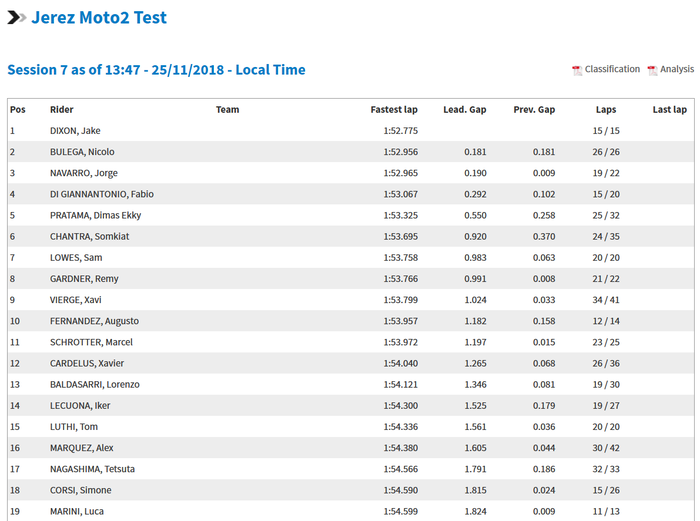
Task: Click the double-arrow icon beside page title
Action: coord(17,18)
